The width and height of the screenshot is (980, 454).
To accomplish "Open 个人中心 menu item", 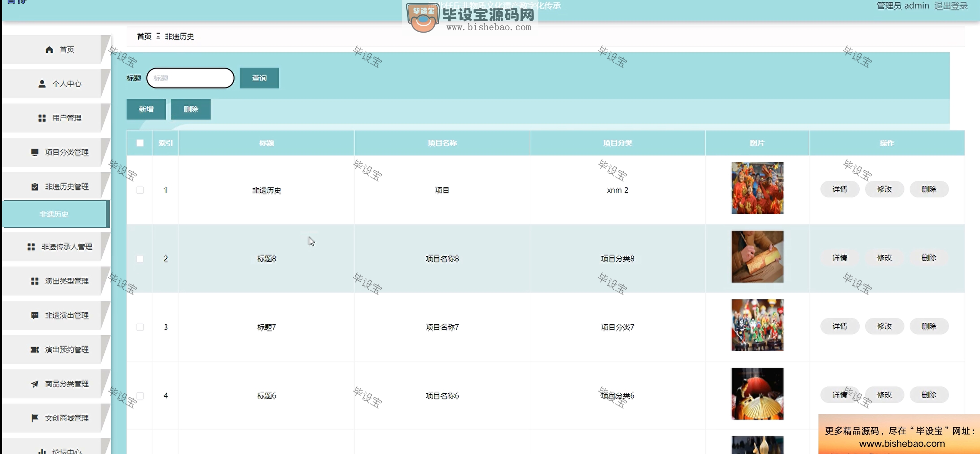I will pyautogui.click(x=56, y=84).
